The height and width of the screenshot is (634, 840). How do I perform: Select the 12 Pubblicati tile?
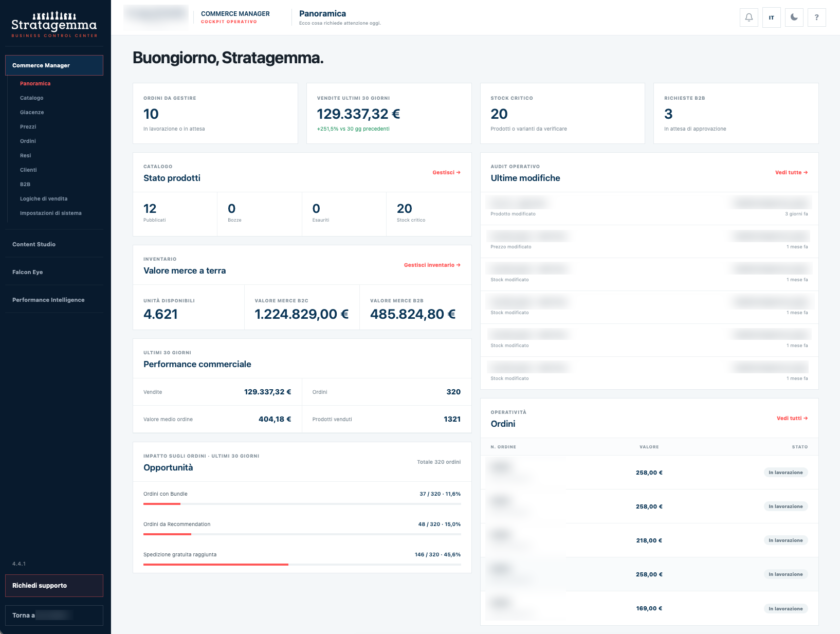[x=175, y=214]
